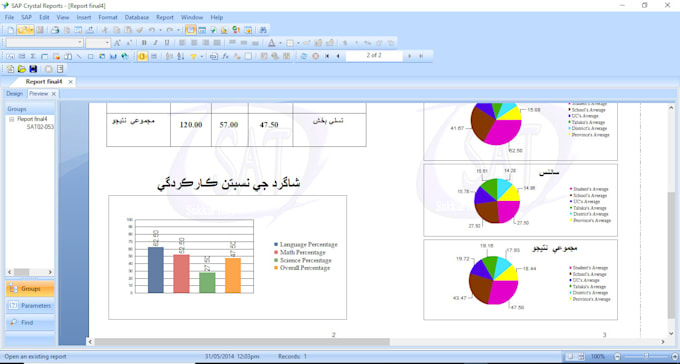The image size is (680, 364).
Task: Open the Select Expert dropdown arrow
Action: click(202, 56)
